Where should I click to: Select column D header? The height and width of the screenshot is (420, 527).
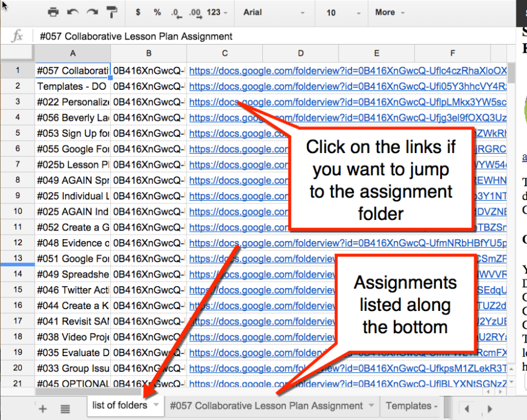pos(301,53)
